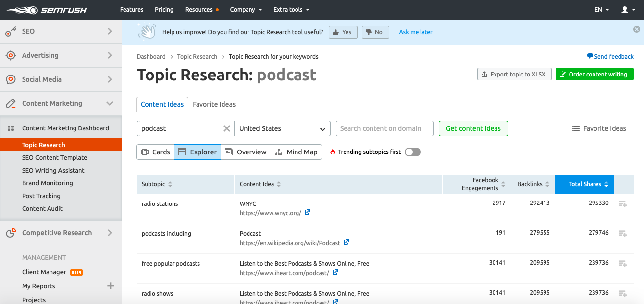Viewport: 644px width, 304px height.
Task: Dismiss the feedback banner
Action: [636, 29]
